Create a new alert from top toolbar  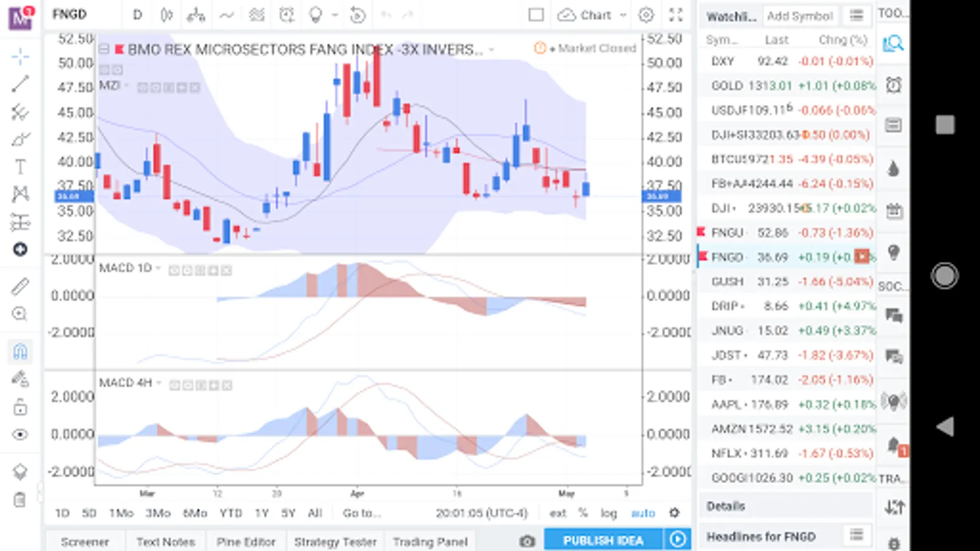(x=287, y=15)
